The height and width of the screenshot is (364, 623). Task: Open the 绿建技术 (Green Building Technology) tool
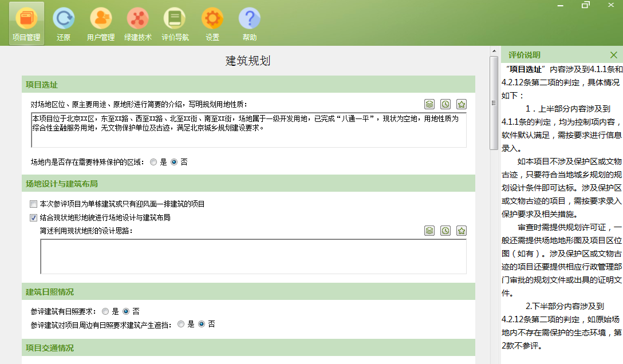coord(138,22)
